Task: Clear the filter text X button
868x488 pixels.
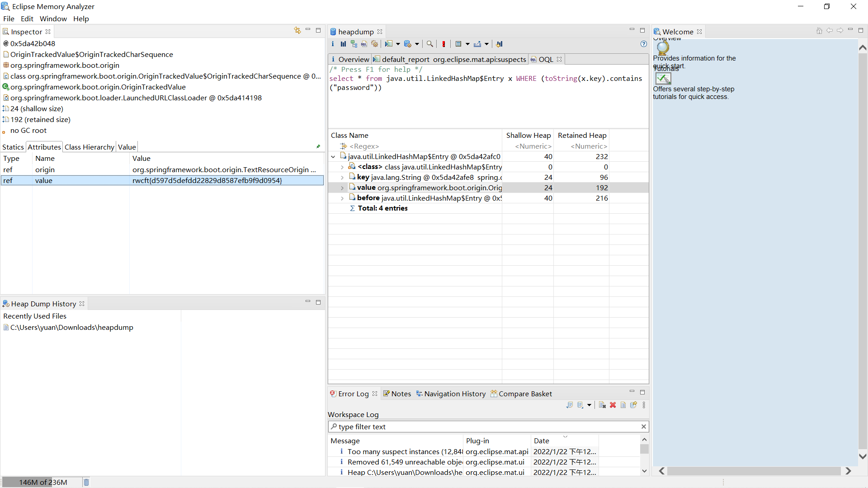Action: pos(643,427)
